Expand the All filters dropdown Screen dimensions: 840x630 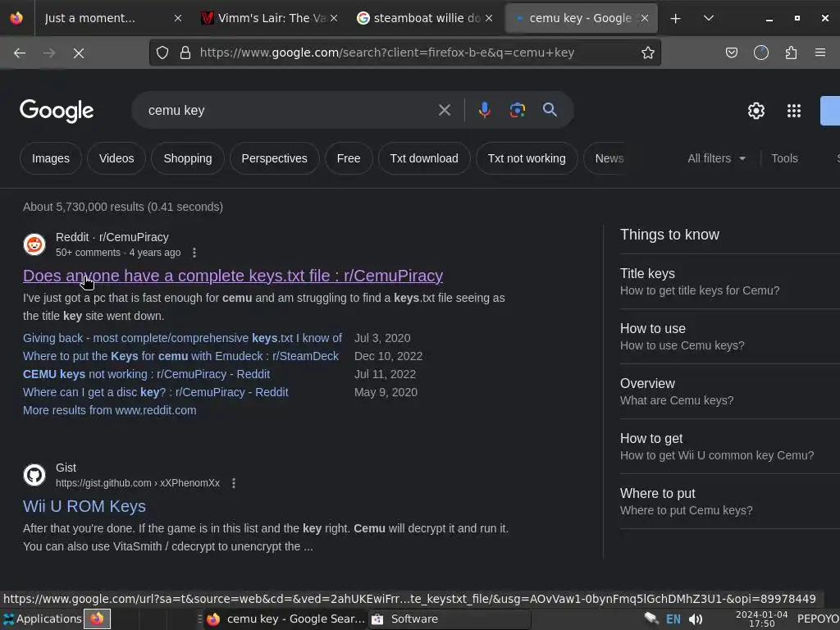click(x=716, y=158)
